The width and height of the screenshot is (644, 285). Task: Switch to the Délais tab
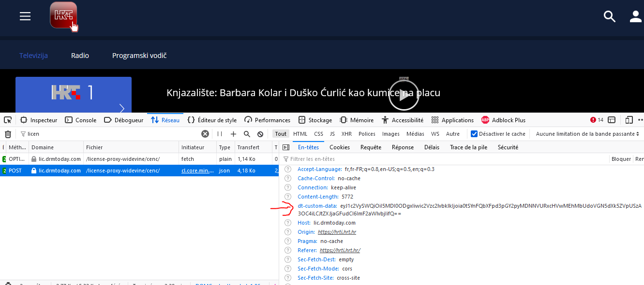point(432,147)
